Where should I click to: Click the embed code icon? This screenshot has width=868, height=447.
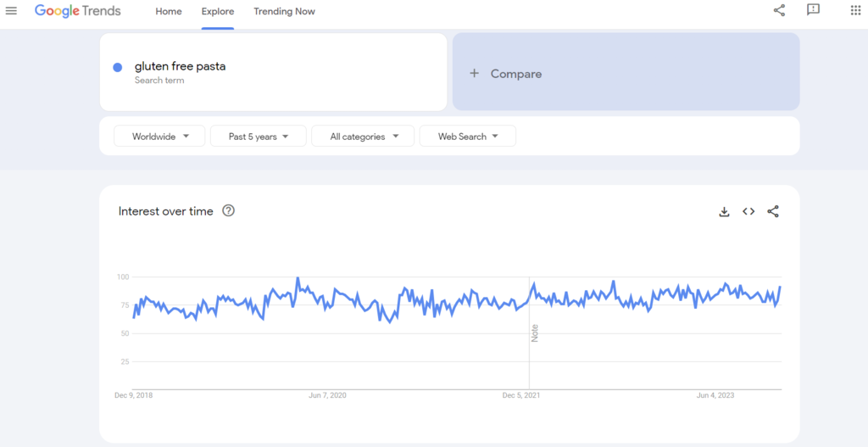point(748,212)
